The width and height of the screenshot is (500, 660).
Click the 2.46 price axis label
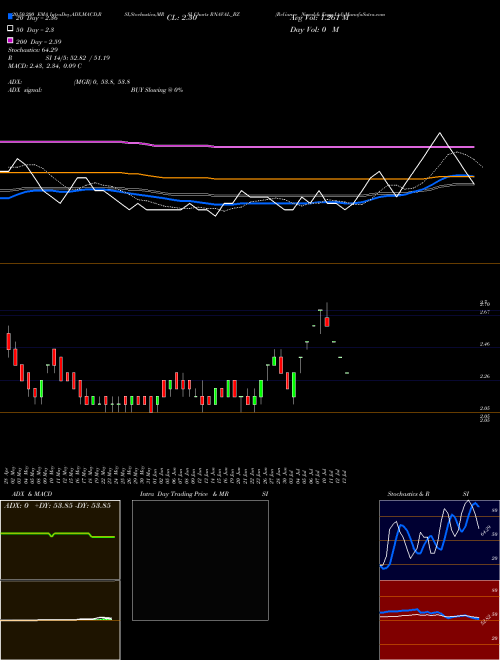coord(484,344)
